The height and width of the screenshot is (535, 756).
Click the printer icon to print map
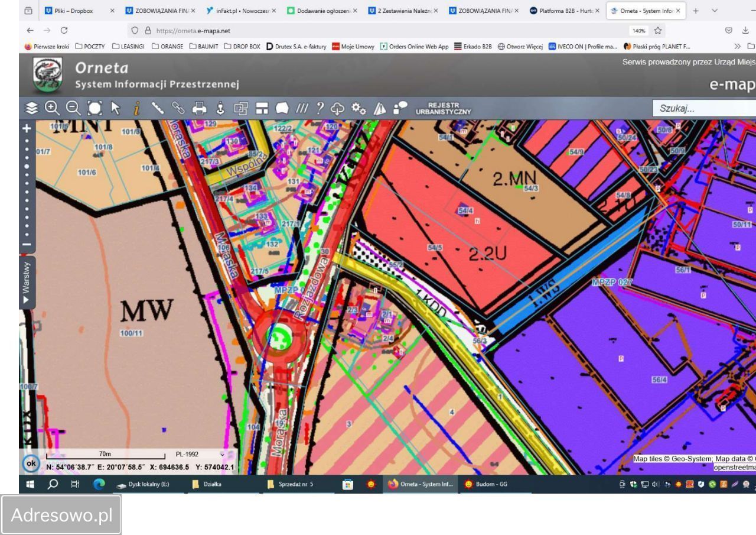(200, 108)
